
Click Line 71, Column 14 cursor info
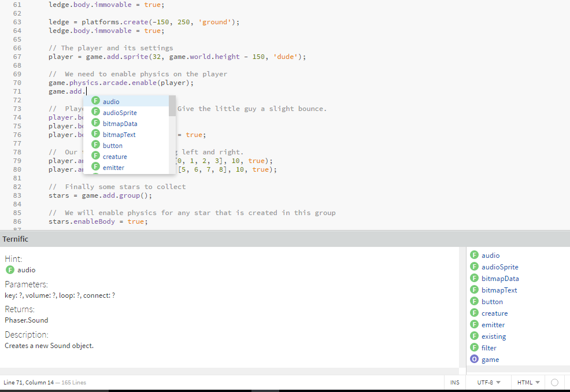pos(29,383)
